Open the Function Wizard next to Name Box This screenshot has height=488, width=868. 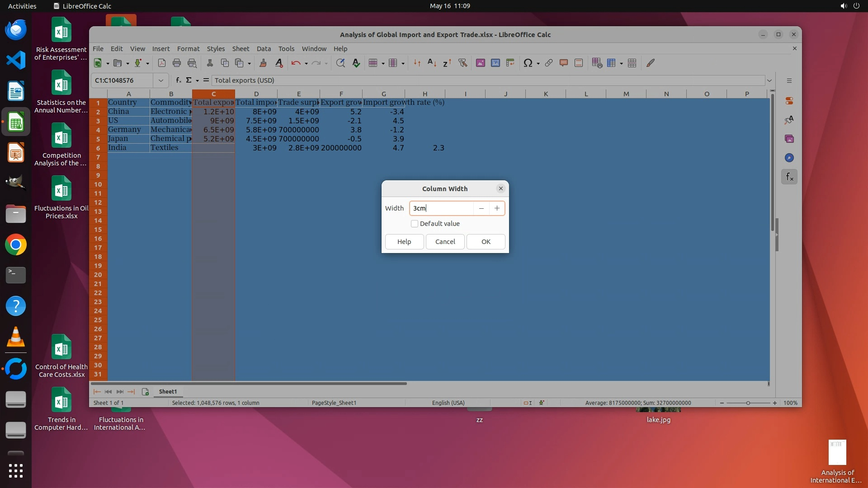click(179, 80)
